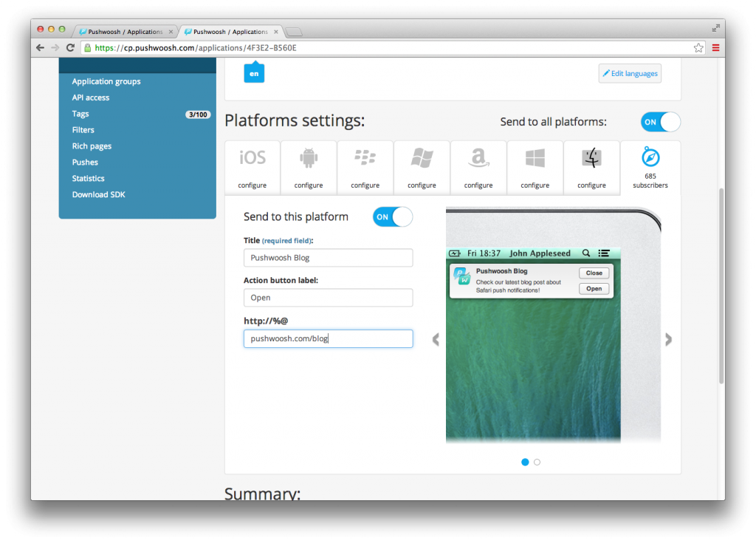This screenshot has height=543, width=756.
Task: Close the first Pushwoosh browser tab
Action: coord(171,32)
